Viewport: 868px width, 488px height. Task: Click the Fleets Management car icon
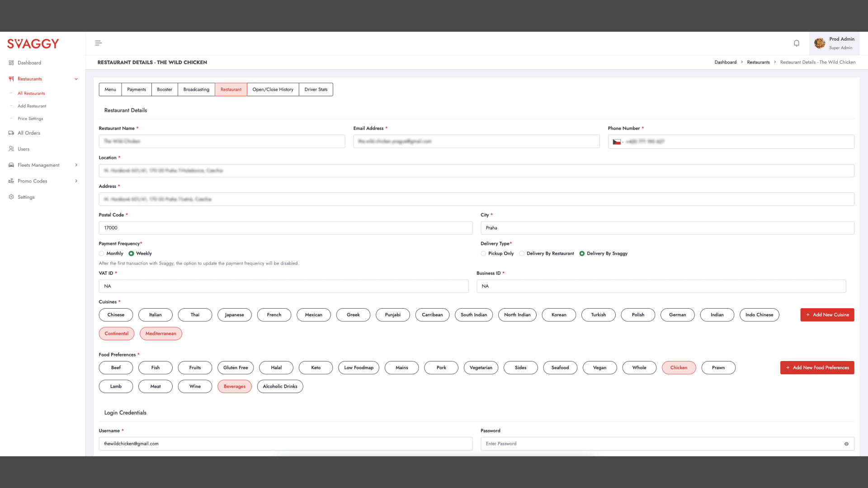[11, 165]
